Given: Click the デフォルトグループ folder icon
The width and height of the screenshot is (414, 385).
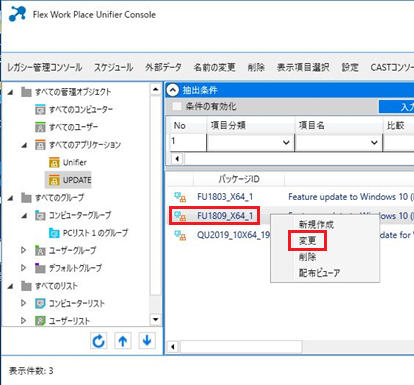Looking at the screenshot, I should click(40, 268).
